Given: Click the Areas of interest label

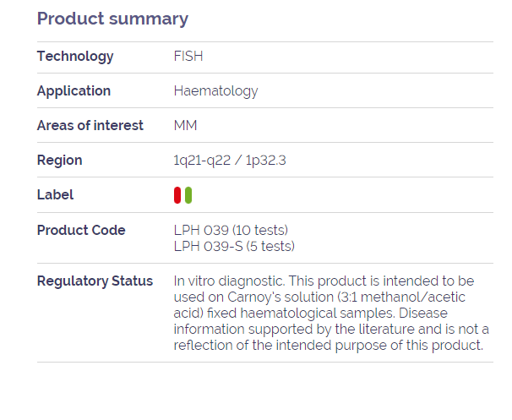Looking at the screenshot, I should click(90, 125).
